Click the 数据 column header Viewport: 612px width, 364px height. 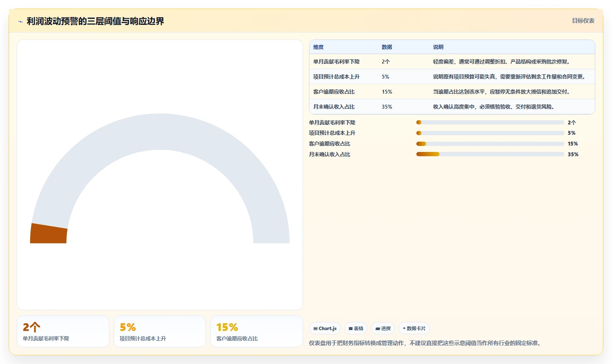tap(387, 47)
